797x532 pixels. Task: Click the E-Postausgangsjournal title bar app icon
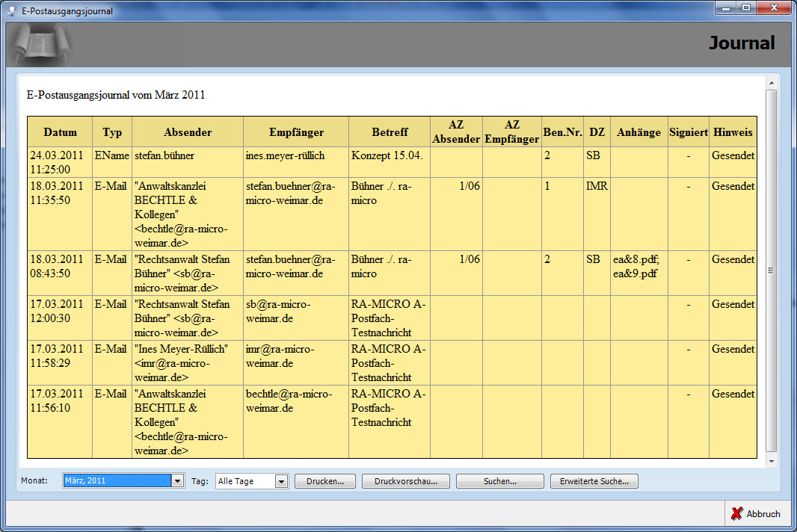(x=12, y=11)
